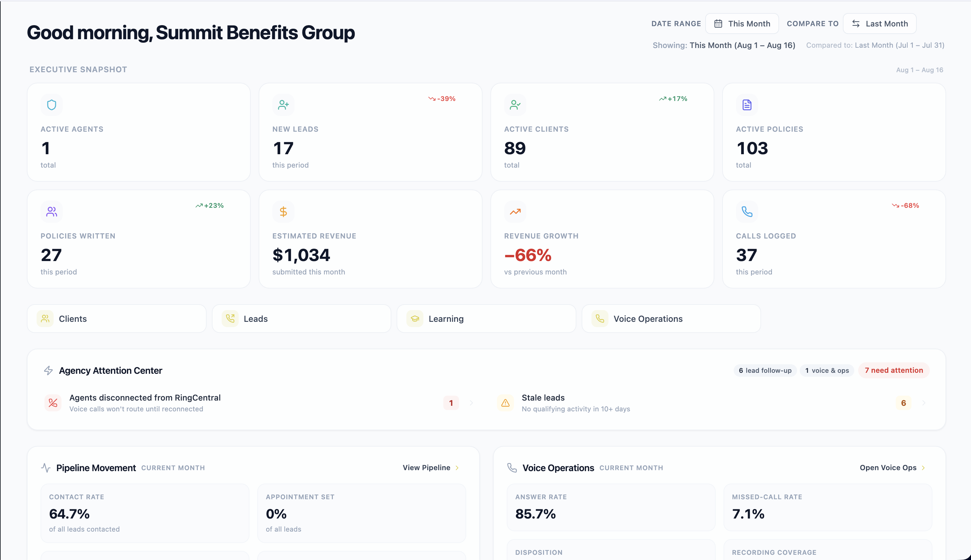This screenshot has height=560, width=971.
Task: Click the people icon in Policies Written card
Action: pos(52,211)
